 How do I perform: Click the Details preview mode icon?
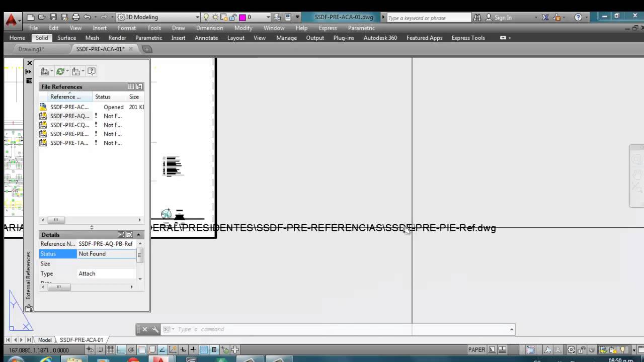pos(129,234)
